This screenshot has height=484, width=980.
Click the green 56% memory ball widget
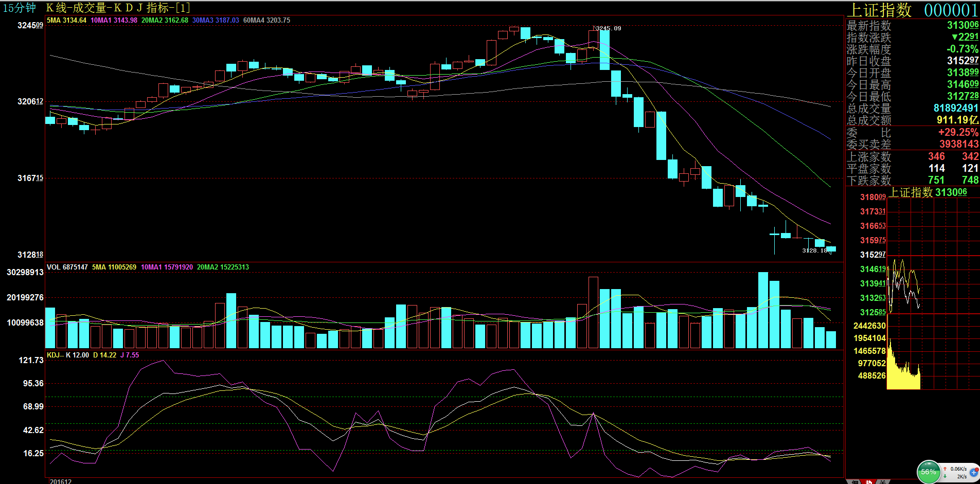929,472
